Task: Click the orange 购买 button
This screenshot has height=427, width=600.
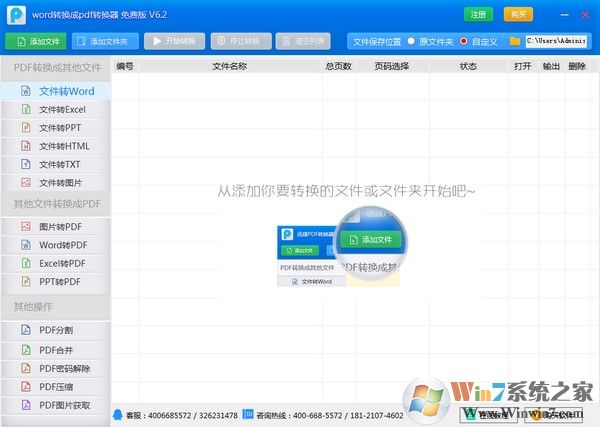Action: click(518, 15)
